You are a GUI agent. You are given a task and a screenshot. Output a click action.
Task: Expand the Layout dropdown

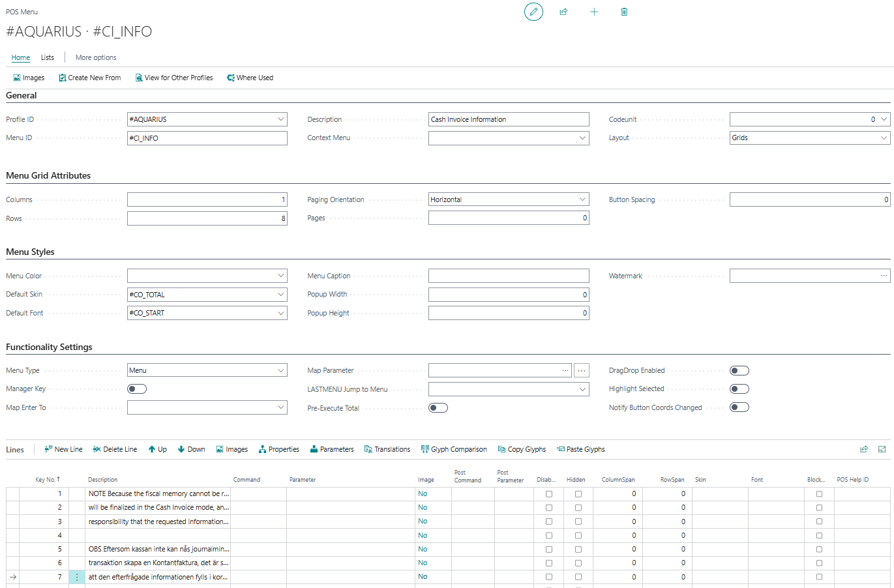point(884,138)
